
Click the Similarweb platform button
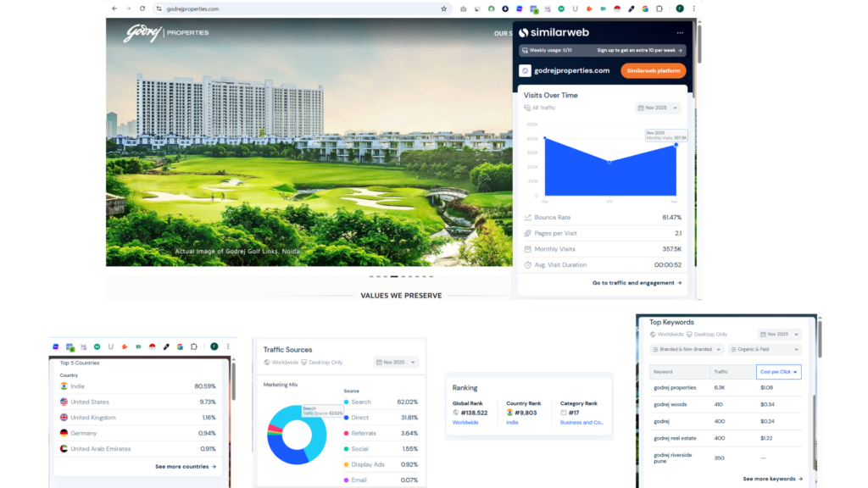[x=653, y=70]
